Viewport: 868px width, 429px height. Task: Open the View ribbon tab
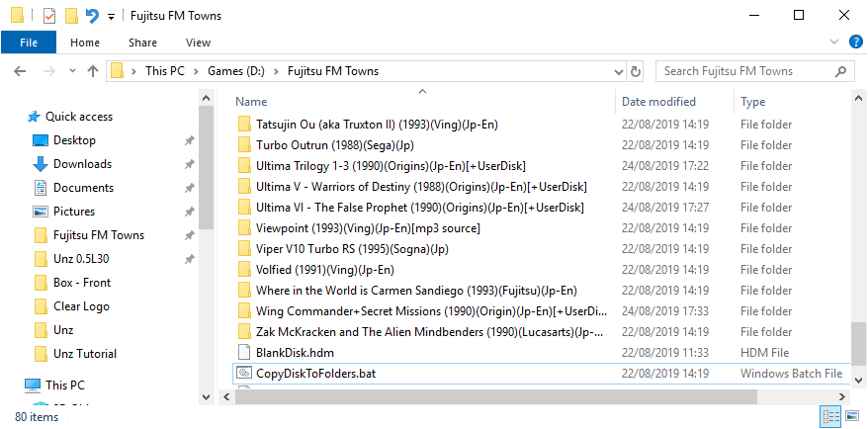pos(198,43)
